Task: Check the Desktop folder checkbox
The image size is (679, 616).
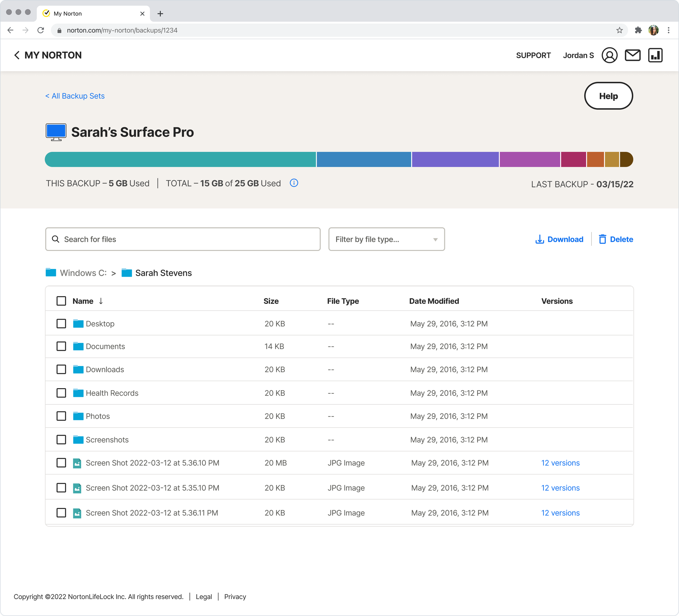Action: click(61, 323)
